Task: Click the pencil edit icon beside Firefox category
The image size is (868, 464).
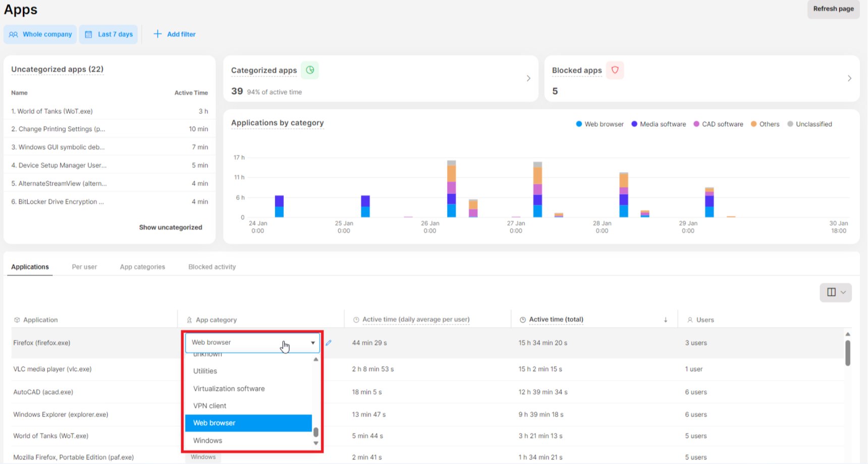Action: pyautogui.click(x=329, y=343)
